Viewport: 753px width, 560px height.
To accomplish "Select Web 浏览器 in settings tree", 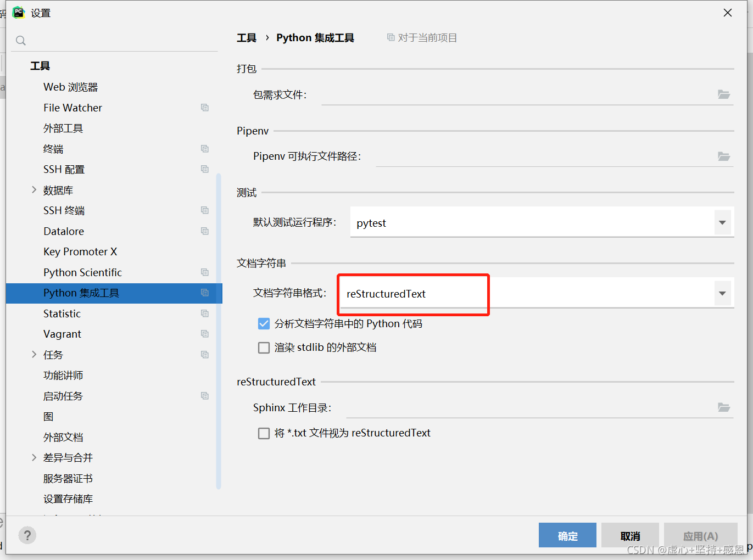I will pos(71,87).
